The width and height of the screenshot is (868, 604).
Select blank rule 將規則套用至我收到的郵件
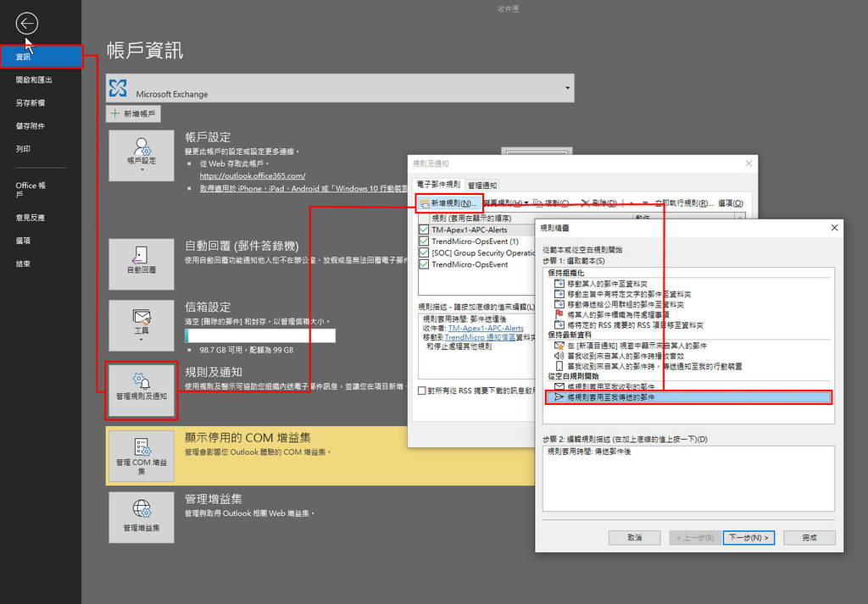click(604, 386)
